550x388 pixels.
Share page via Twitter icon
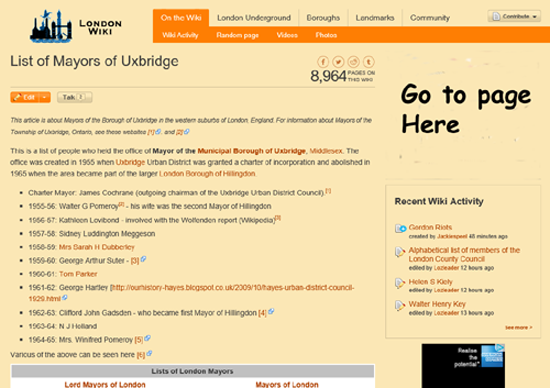338,62
